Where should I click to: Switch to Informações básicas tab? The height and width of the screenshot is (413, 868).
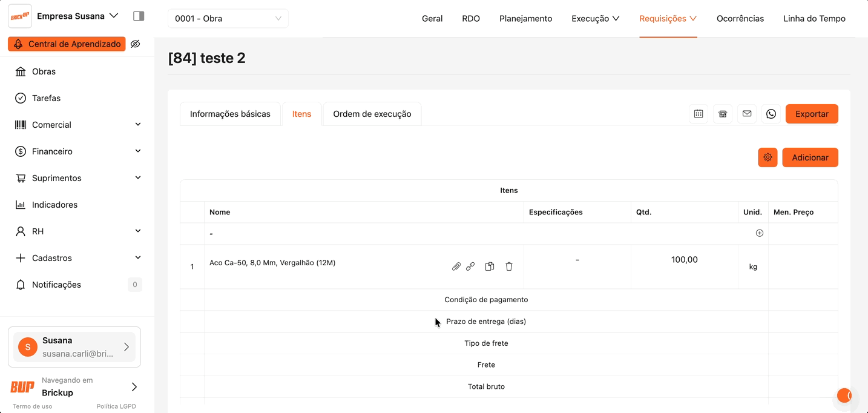(x=230, y=114)
